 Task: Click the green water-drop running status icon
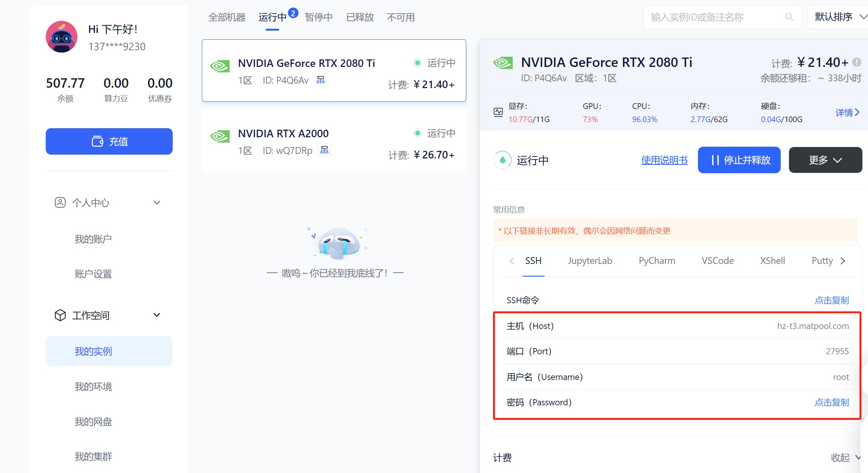[x=503, y=160]
